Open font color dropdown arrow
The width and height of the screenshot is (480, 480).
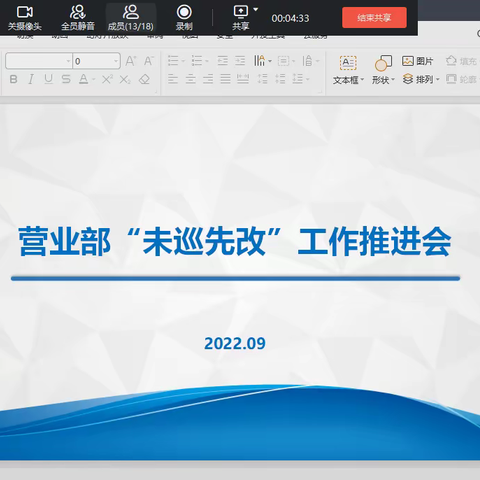coord(94,80)
